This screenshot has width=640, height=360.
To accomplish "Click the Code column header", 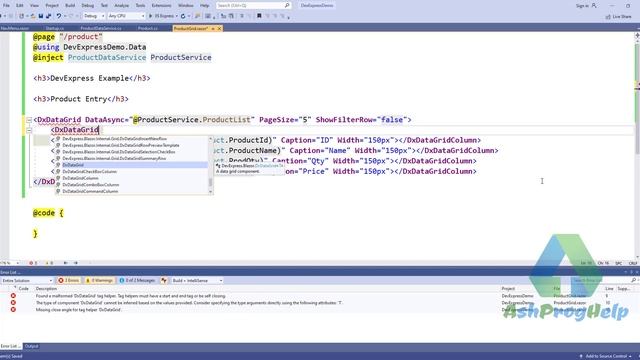I will pos(24,289).
